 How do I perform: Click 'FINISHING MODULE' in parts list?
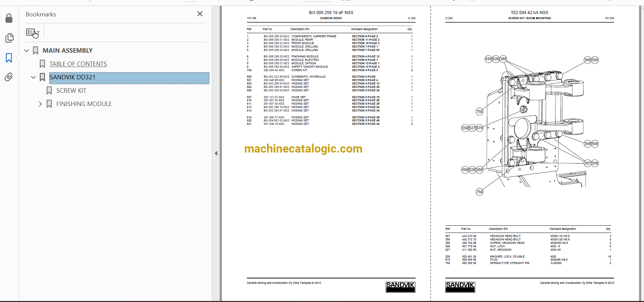305,56
